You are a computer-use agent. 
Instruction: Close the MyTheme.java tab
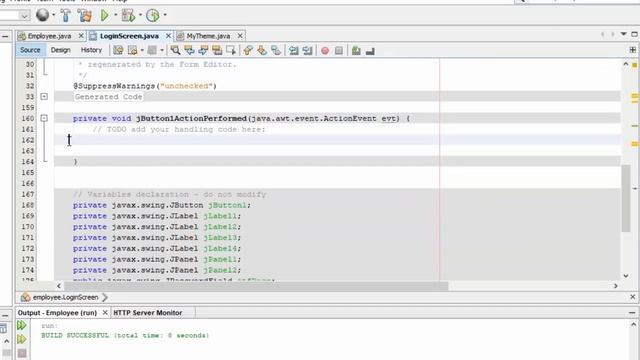pos(240,36)
